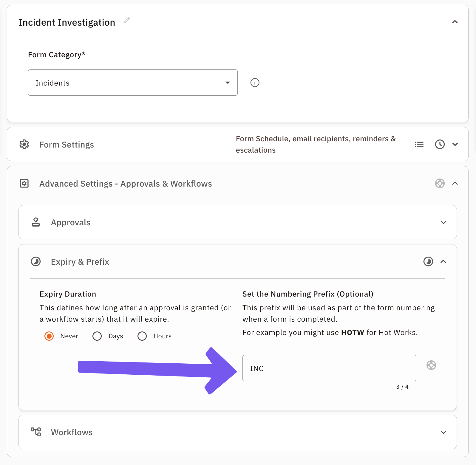Click Advanced Settings - Approvals & Workflows heading
Image resolution: width=476 pixels, height=465 pixels.
pyautogui.click(x=126, y=184)
